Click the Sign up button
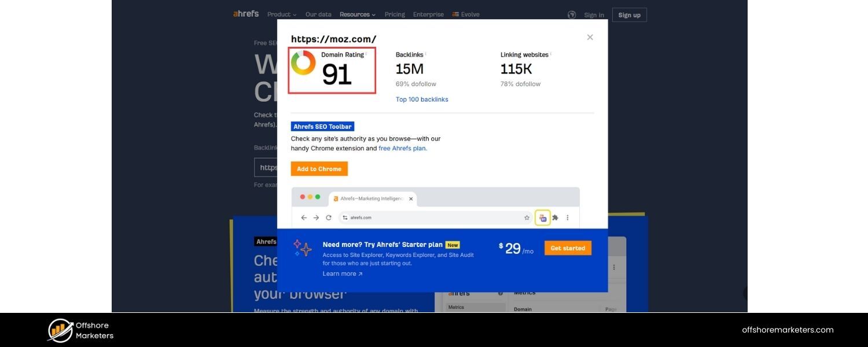The image size is (868, 347). pos(629,15)
